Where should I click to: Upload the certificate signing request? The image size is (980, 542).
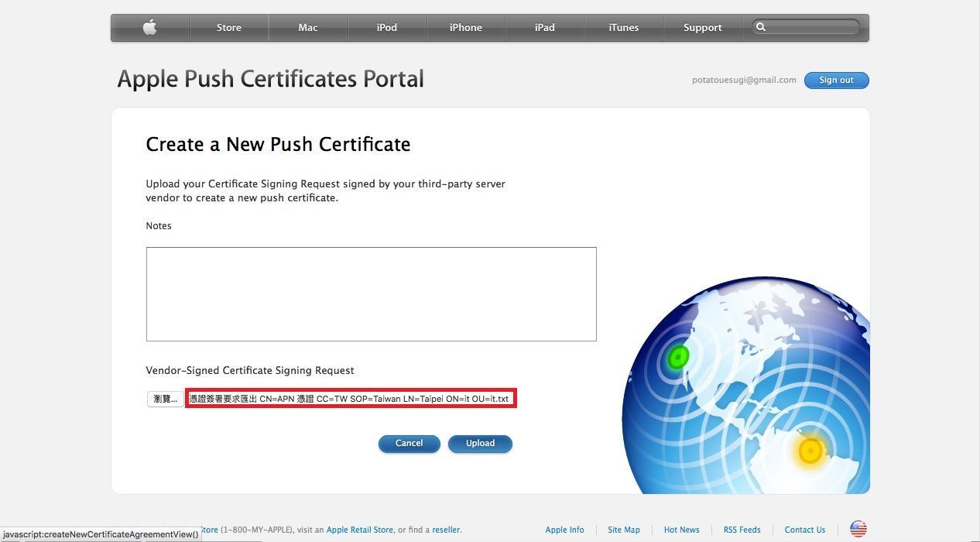(480, 444)
